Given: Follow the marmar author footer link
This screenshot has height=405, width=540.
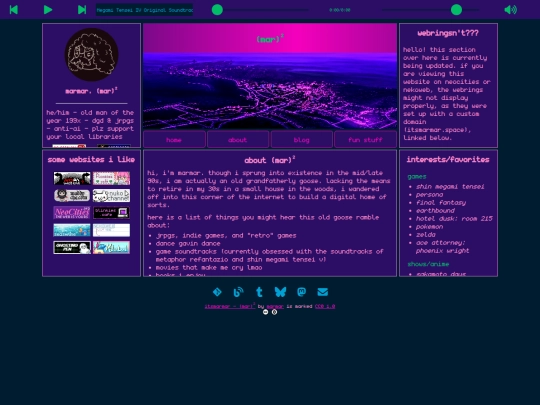Looking at the screenshot, I should 275,306.
